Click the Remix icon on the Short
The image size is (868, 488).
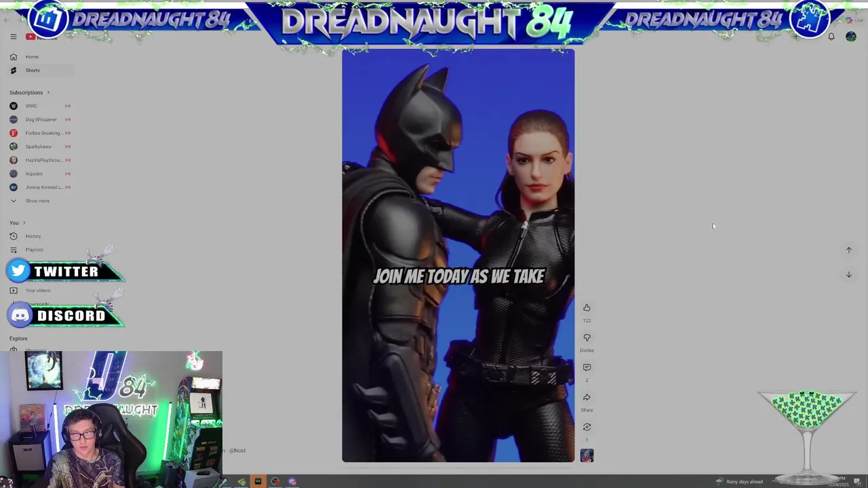point(587,427)
